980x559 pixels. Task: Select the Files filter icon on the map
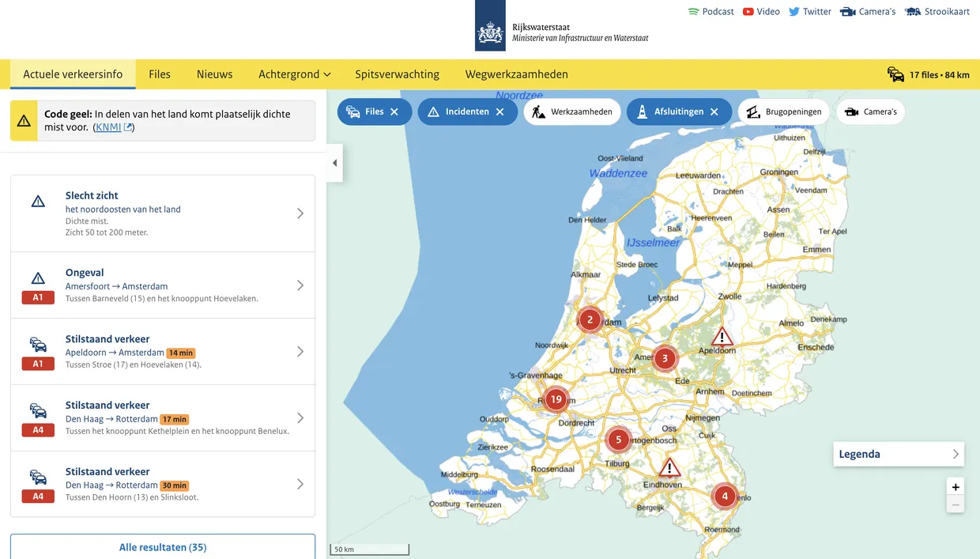coord(352,111)
